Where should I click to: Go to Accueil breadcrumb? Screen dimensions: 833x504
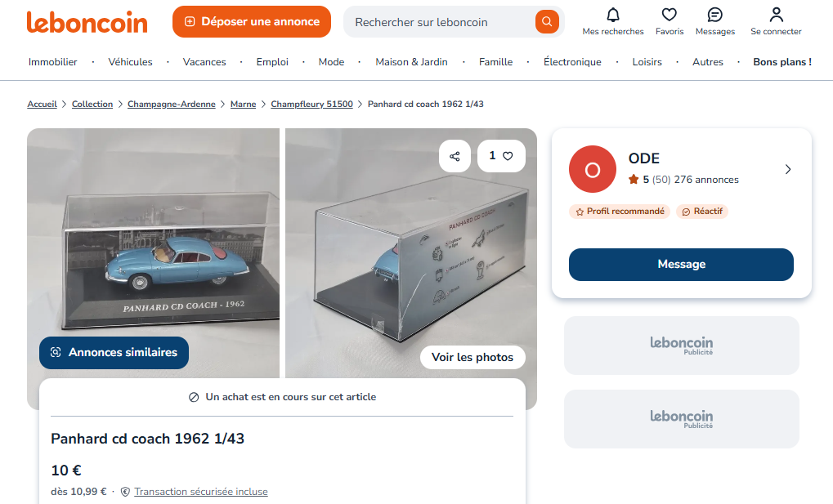(x=42, y=104)
